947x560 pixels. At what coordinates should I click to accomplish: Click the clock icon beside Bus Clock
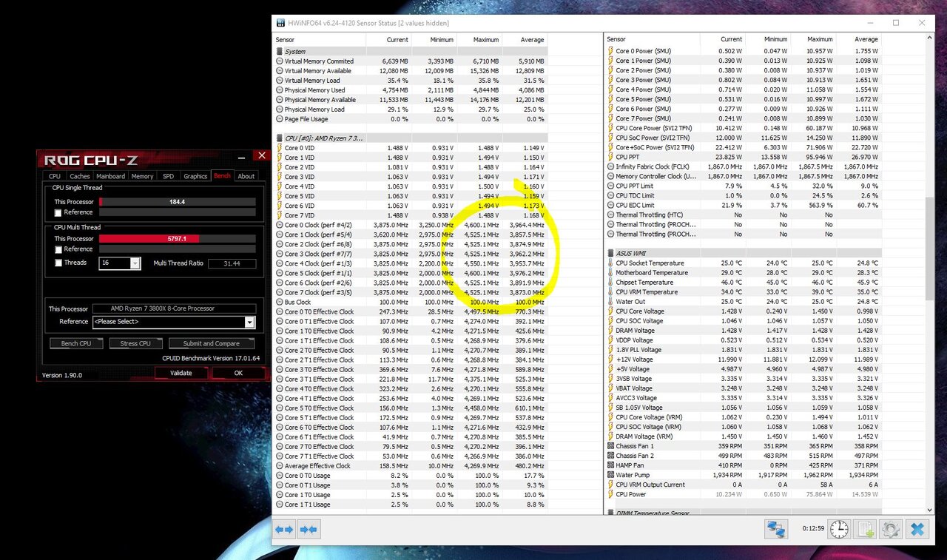pyautogui.click(x=280, y=302)
